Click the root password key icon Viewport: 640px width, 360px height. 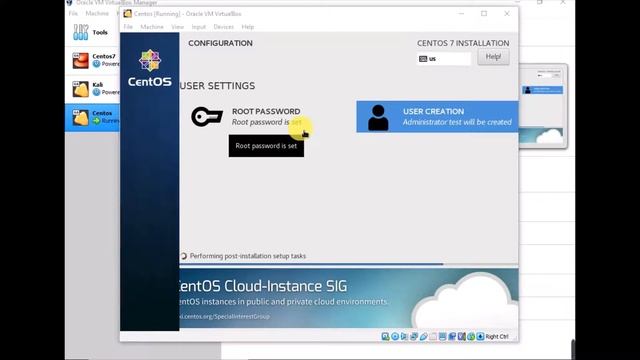click(207, 117)
